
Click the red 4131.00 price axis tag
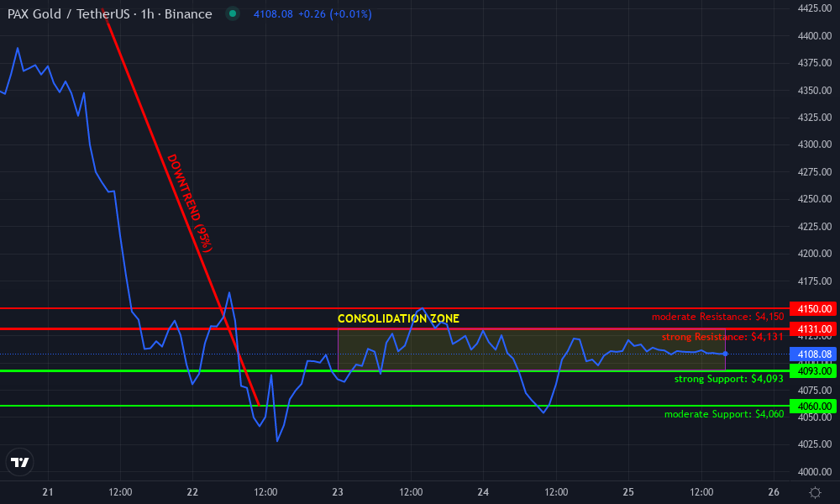(x=814, y=328)
